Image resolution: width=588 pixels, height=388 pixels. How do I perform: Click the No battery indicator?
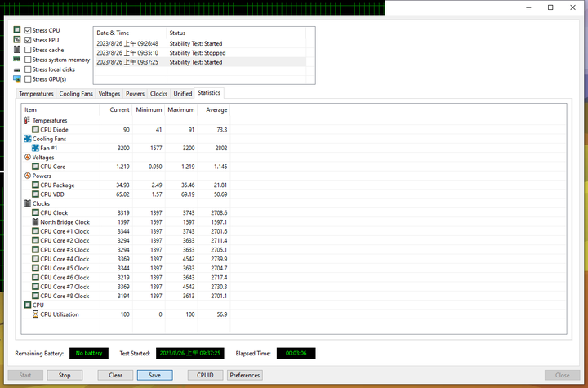[x=89, y=353]
